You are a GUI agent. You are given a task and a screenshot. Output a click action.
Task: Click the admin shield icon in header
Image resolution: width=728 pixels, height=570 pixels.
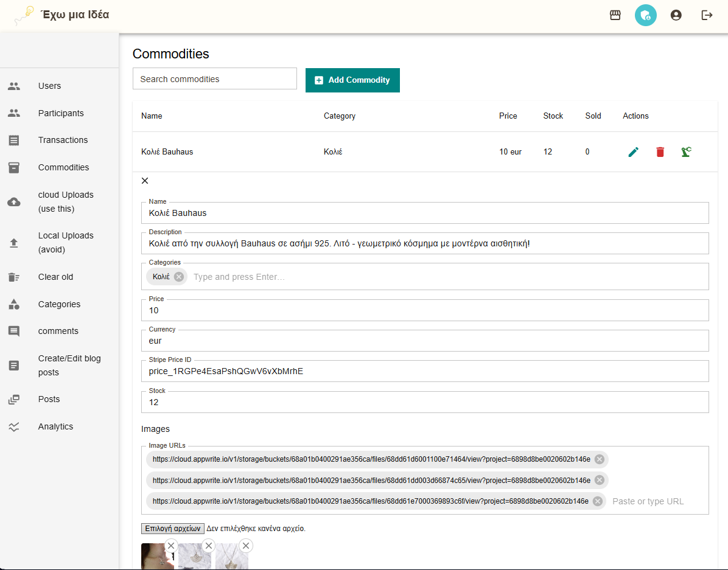click(x=646, y=15)
